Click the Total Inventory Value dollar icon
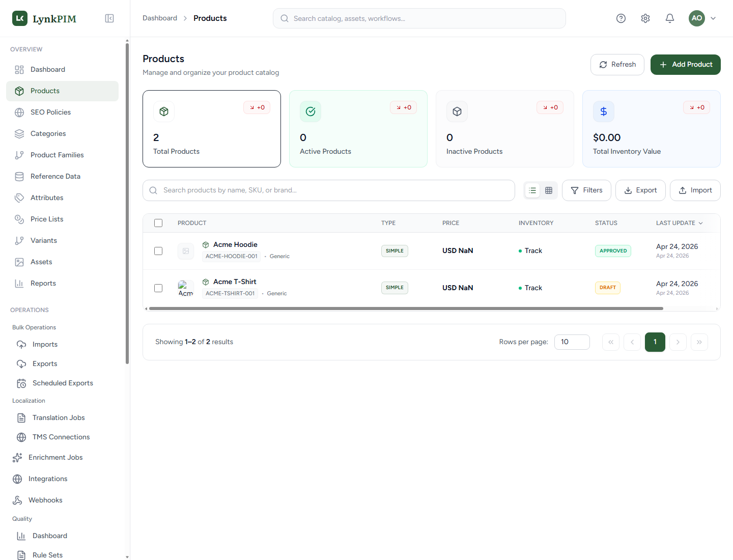The height and width of the screenshot is (560, 733). [x=604, y=111]
